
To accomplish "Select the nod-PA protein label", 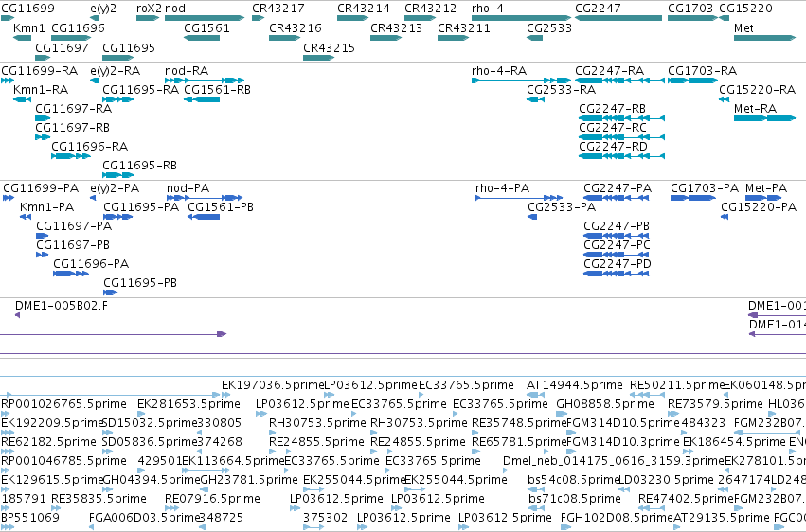I will click(188, 188).
